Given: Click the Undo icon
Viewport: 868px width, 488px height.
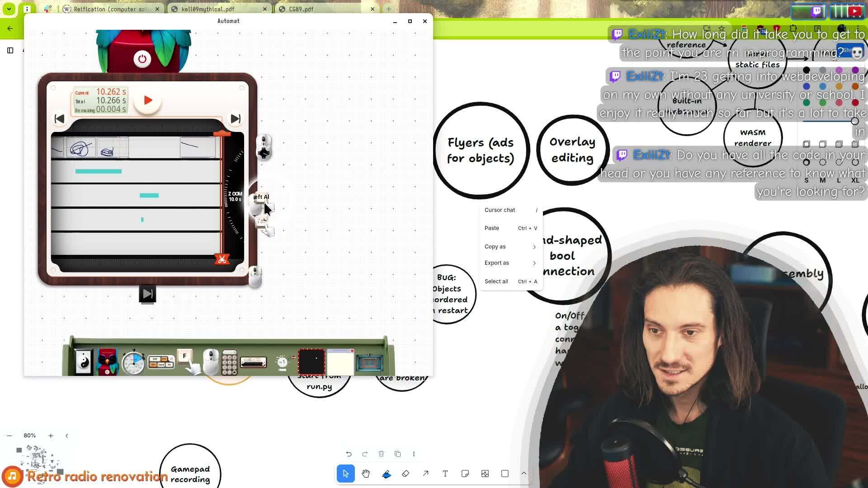Looking at the screenshot, I should tap(349, 454).
